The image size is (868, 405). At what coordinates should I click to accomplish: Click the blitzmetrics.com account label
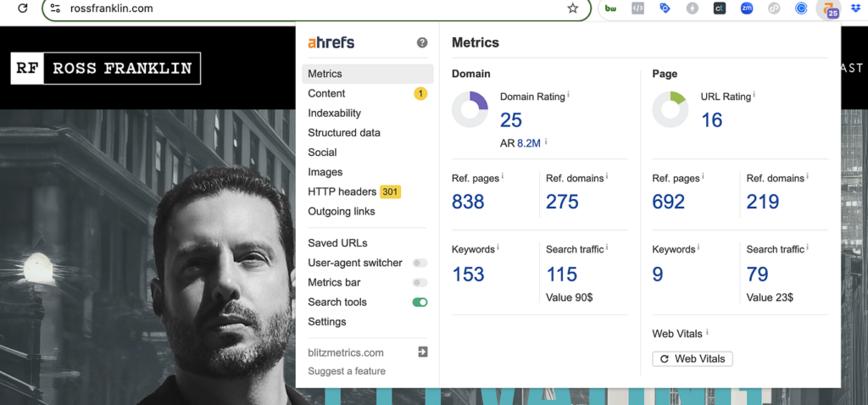click(x=346, y=352)
